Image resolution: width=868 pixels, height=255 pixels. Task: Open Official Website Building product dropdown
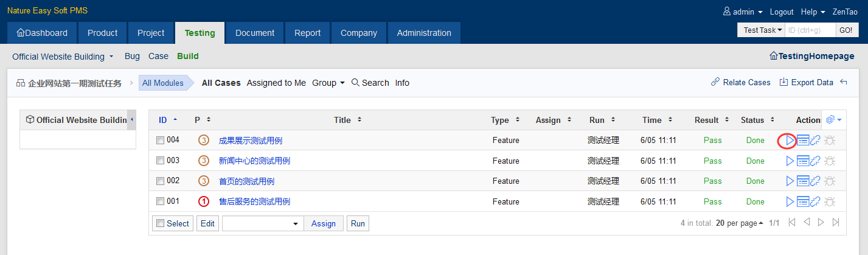63,57
